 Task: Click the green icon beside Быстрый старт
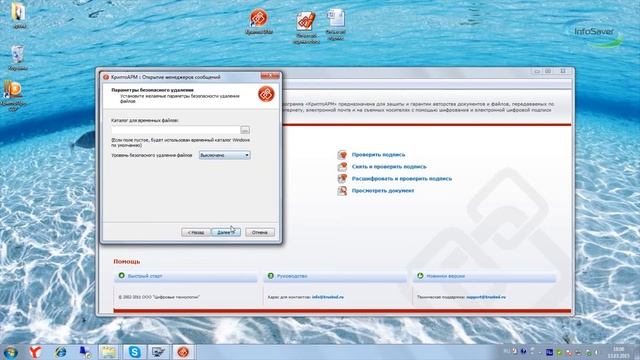click(x=121, y=276)
